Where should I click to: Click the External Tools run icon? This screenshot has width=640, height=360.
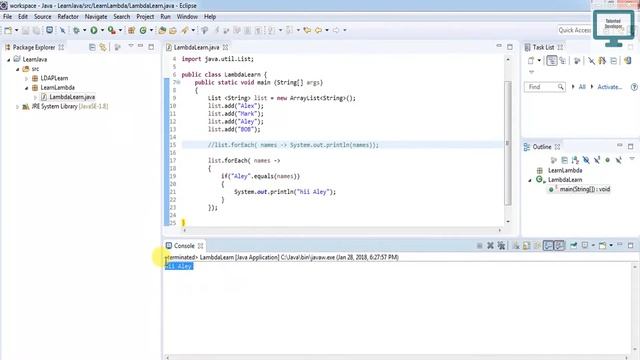point(111,30)
